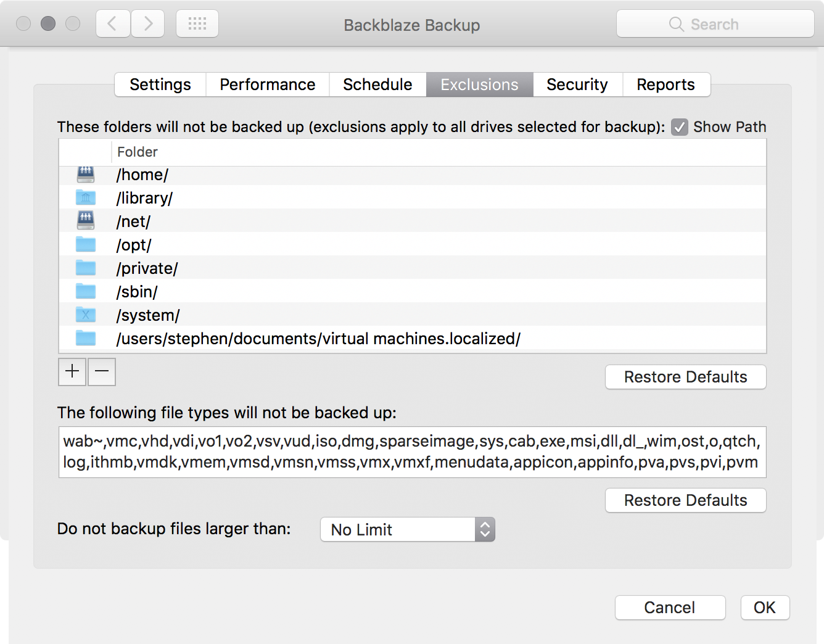Image resolution: width=824 pixels, height=644 pixels.
Task: Click the folder icon next to /opt/
Action: [86, 245]
